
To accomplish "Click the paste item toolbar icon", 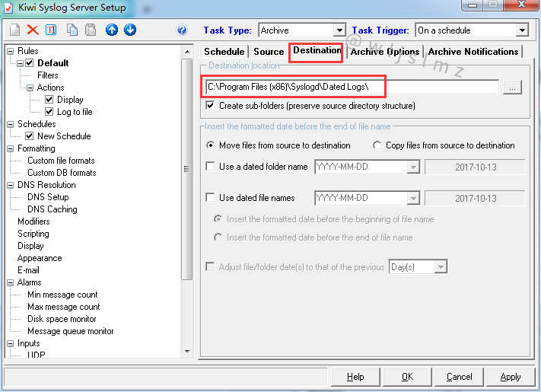I will [x=91, y=30].
